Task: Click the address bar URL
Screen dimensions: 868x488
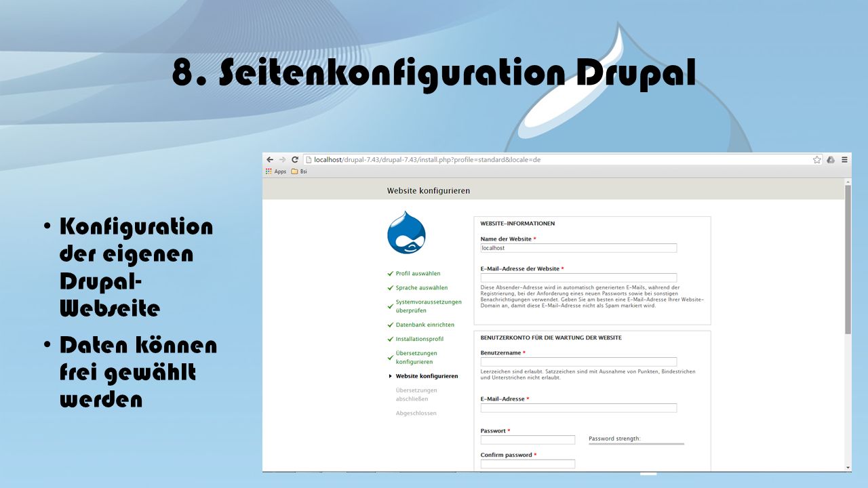Action: coord(427,160)
